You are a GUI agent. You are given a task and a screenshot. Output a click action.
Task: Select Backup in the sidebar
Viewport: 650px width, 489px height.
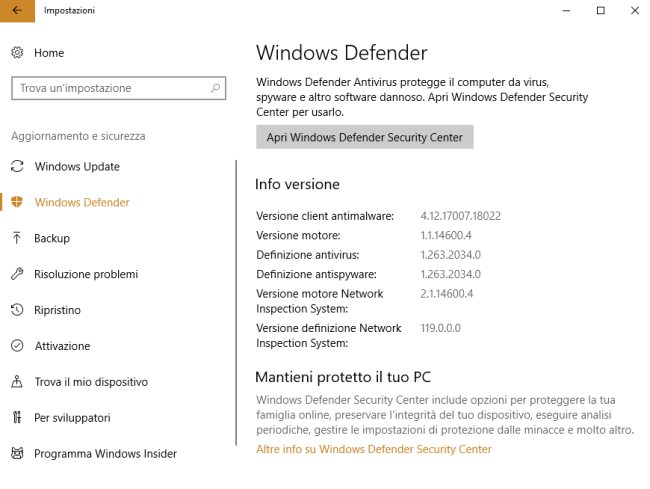(52, 238)
